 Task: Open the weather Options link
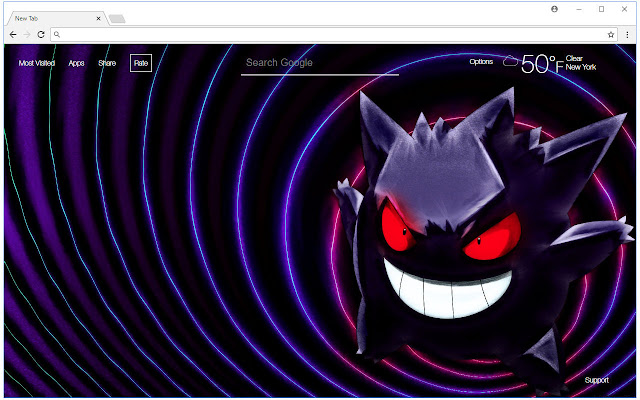pos(481,62)
